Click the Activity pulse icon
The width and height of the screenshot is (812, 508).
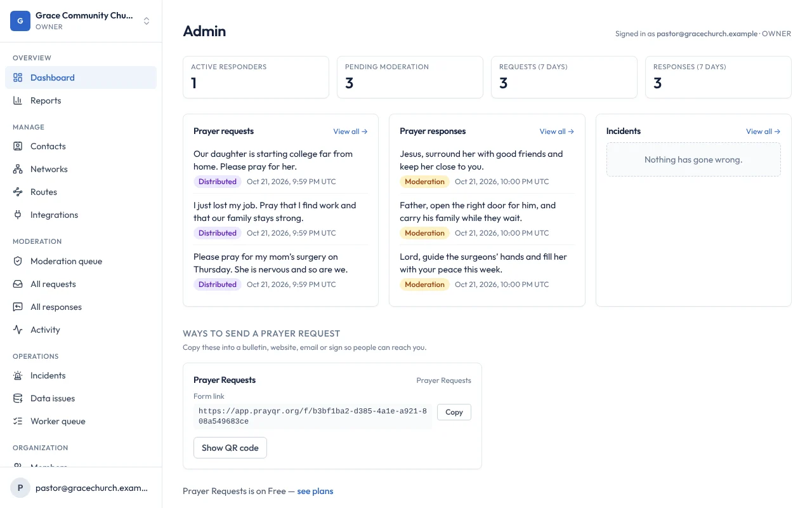pyautogui.click(x=18, y=330)
